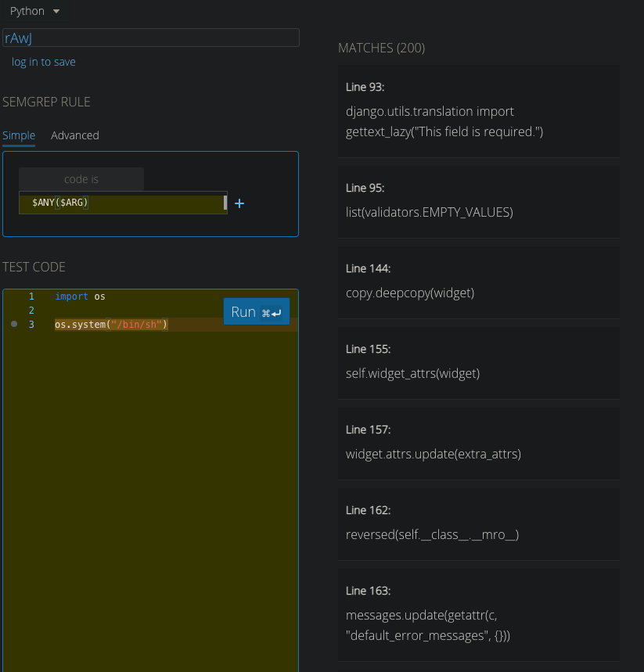644x672 pixels.
Task: Open the Line 95 list(validators.EMPTY_VALUES) match
Action: pos(478,203)
